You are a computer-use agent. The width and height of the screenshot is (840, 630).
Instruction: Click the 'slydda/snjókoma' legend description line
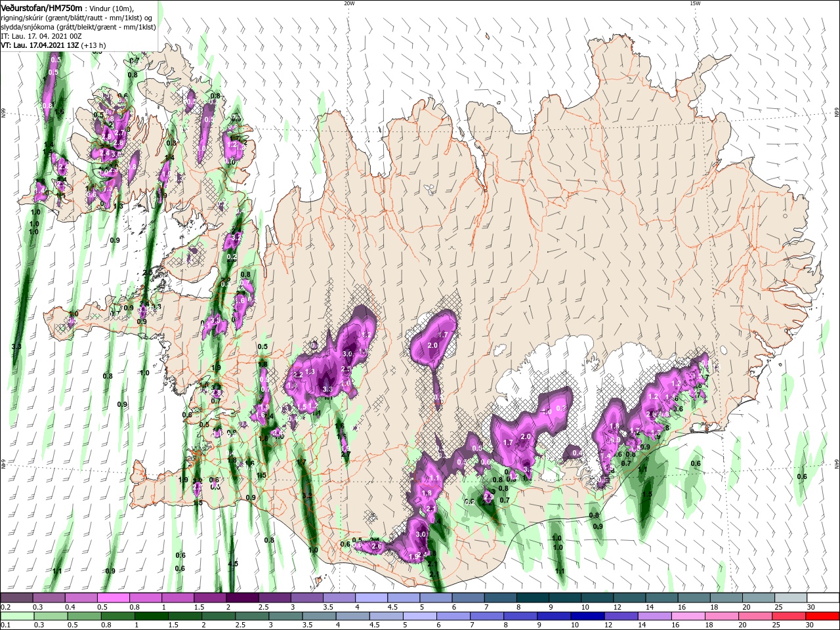point(78,27)
